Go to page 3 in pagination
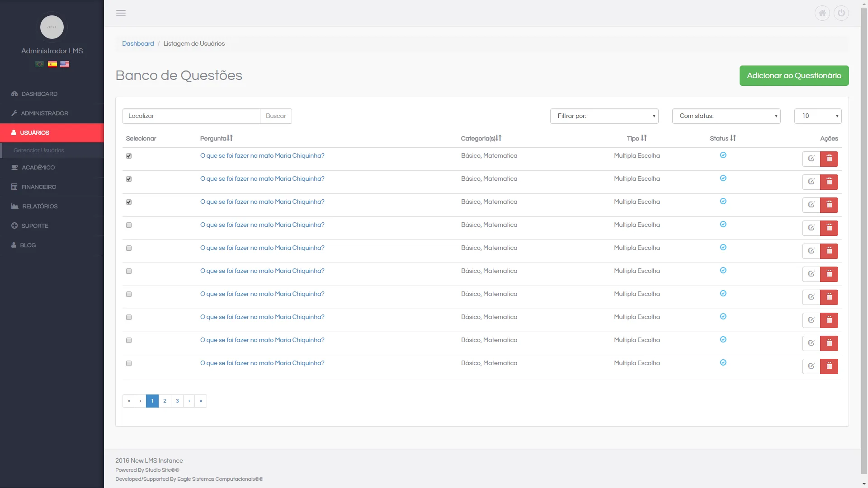The height and width of the screenshot is (488, 868). [x=177, y=401]
